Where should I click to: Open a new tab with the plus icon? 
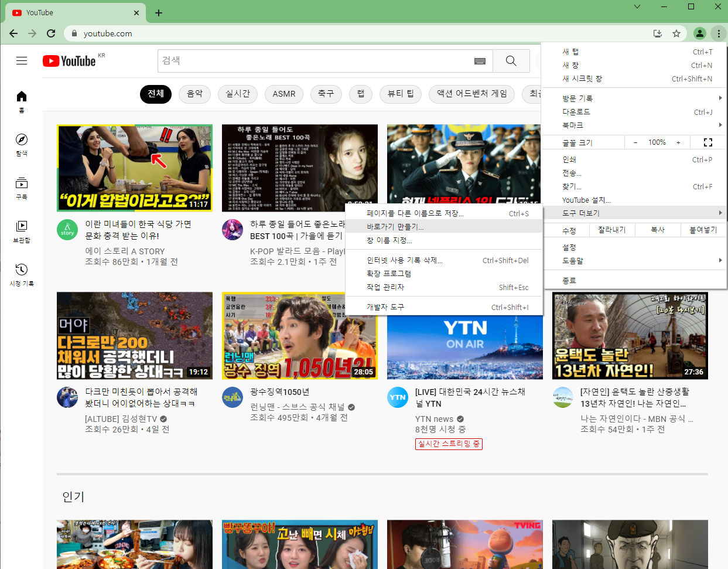point(159,12)
